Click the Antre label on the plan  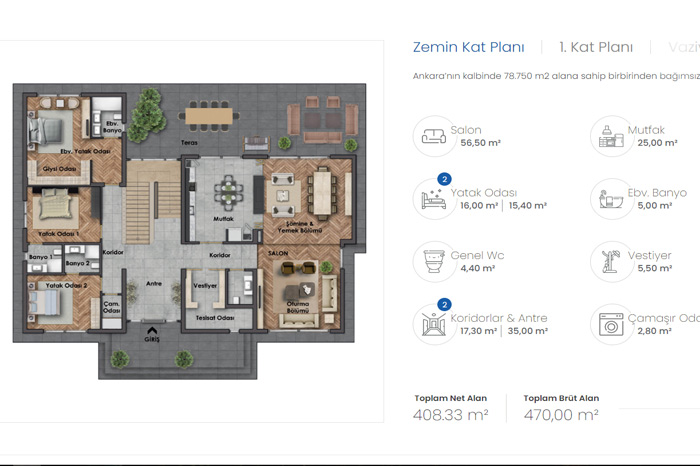pos(154,283)
